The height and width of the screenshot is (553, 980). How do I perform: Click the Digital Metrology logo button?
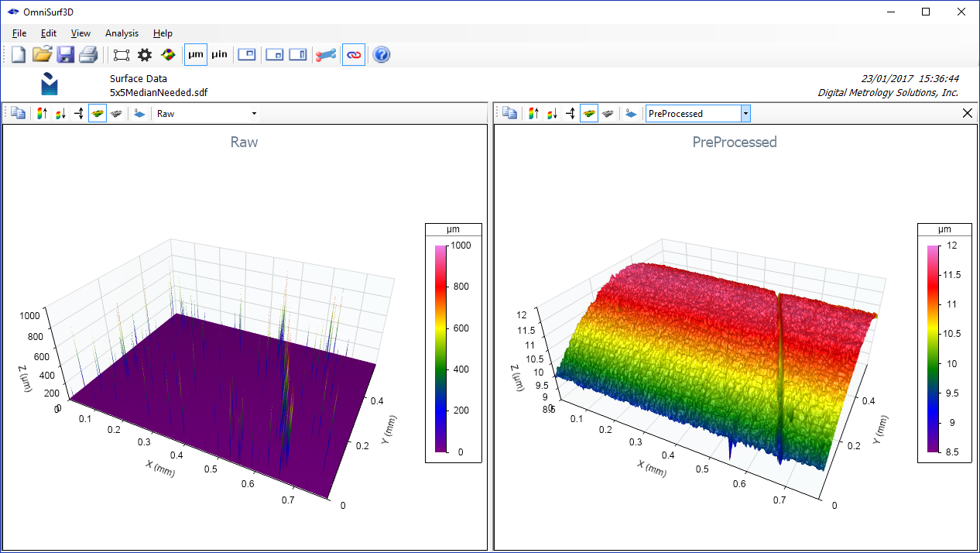point(49,83)
